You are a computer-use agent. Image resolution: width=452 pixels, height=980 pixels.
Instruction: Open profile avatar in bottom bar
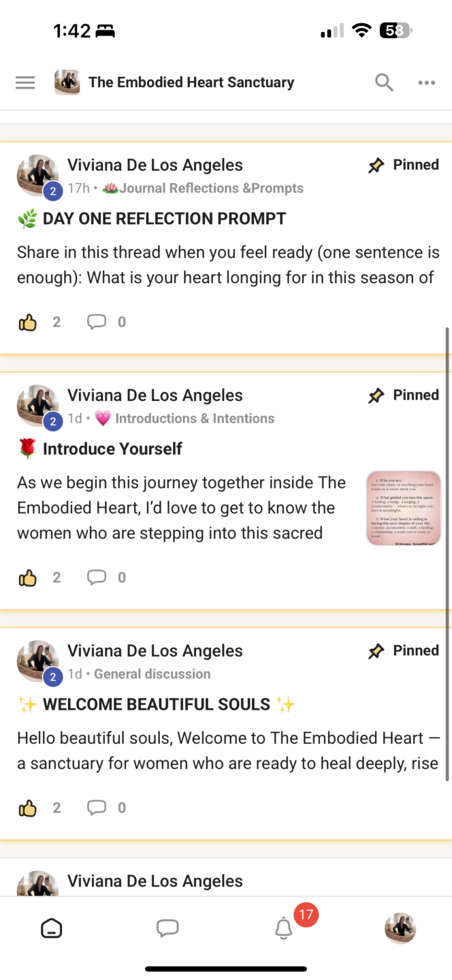(x=400, y=928)
